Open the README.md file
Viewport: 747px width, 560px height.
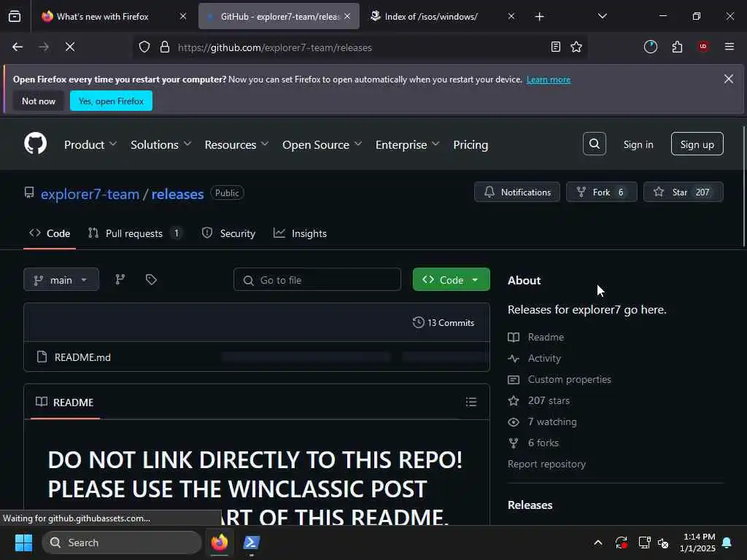pyautogui.click(x=82, y=357)
